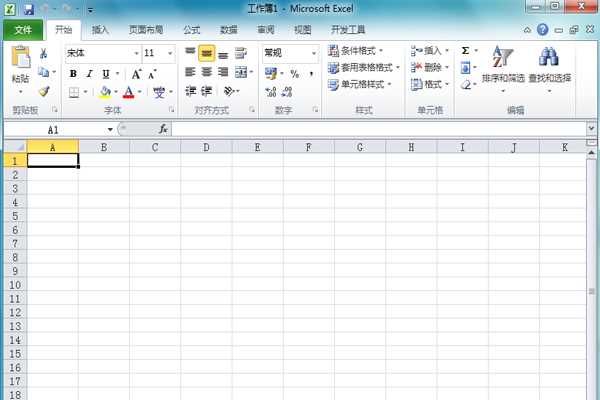Click the Cut scissors icon
Viewport: 600px width, 400px height.
click(x=44, y=53)
